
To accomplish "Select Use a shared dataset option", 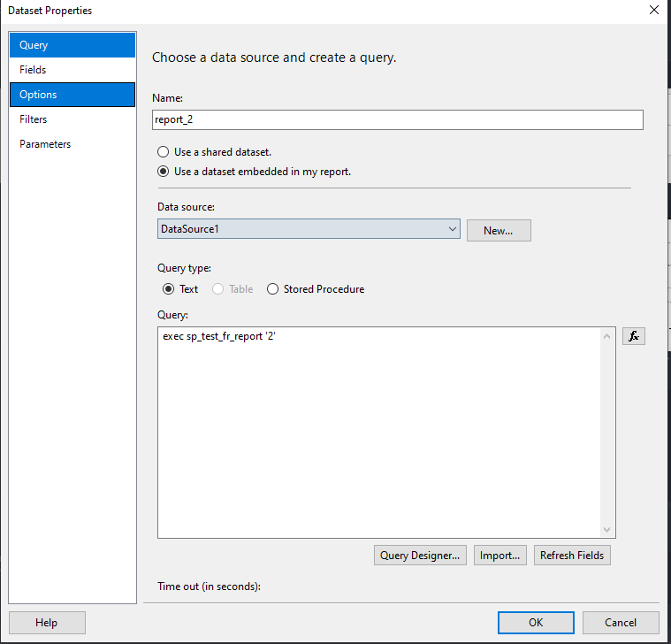I will (x=164, y=152).
